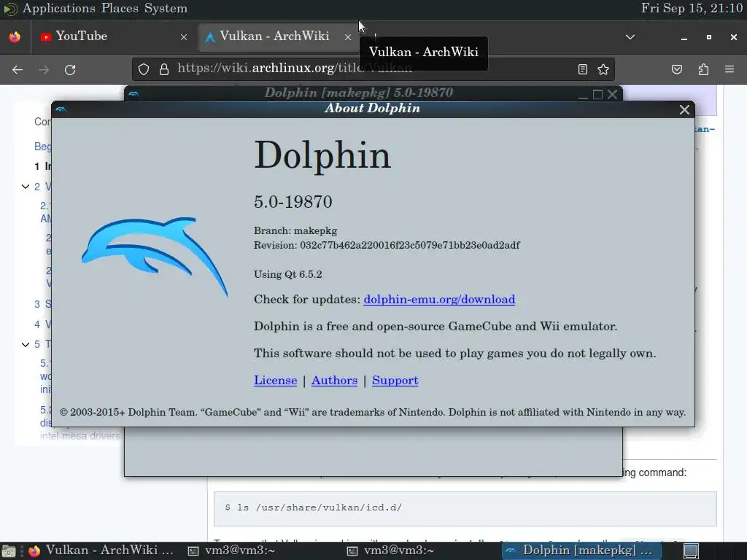Click show desktop icon in bottom panel
747x560 pixels.
coord(9,551)
